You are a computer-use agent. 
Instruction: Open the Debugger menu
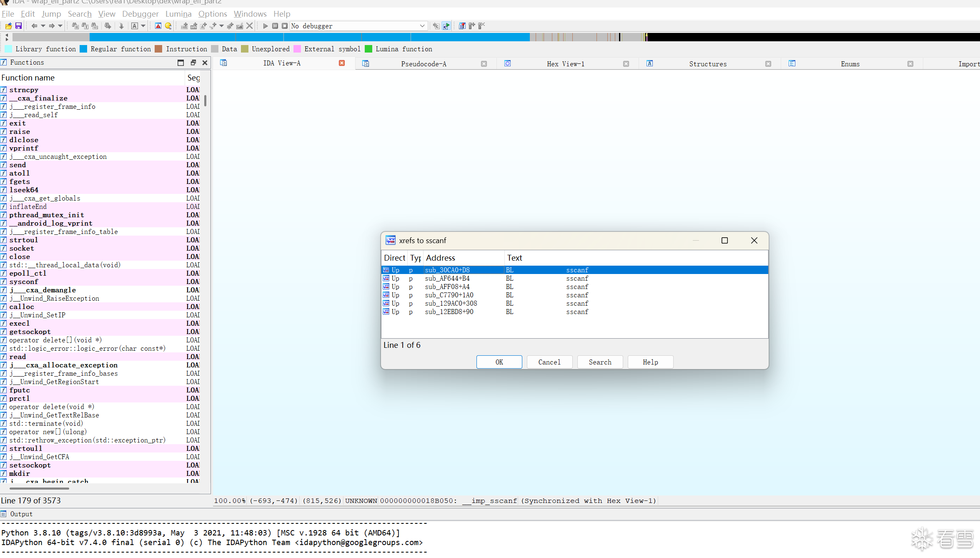140,14
